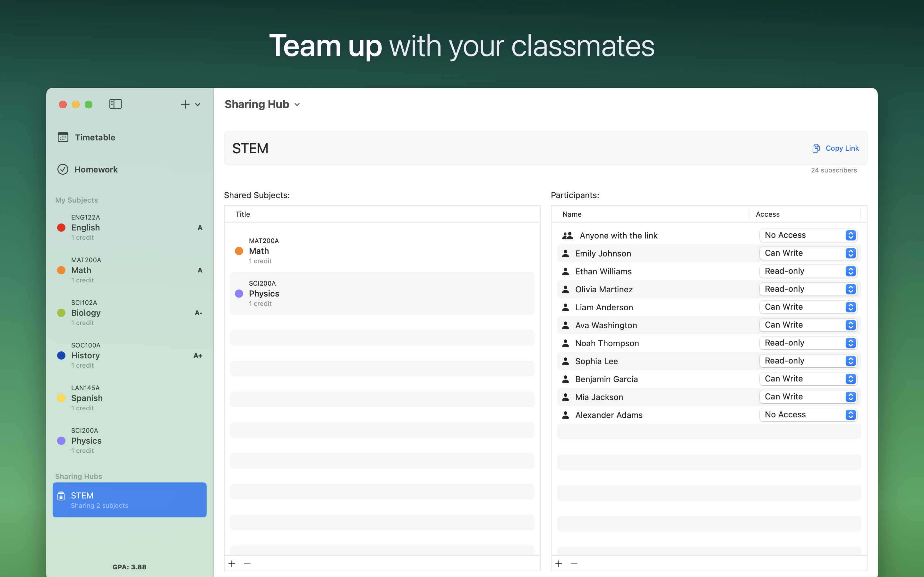Add a shared subject with plus button
The image size is (924, 577).
point(232,564)
